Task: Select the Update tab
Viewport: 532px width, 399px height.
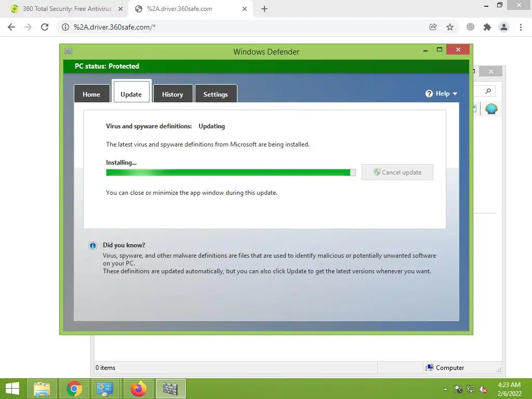Action: 131,91
